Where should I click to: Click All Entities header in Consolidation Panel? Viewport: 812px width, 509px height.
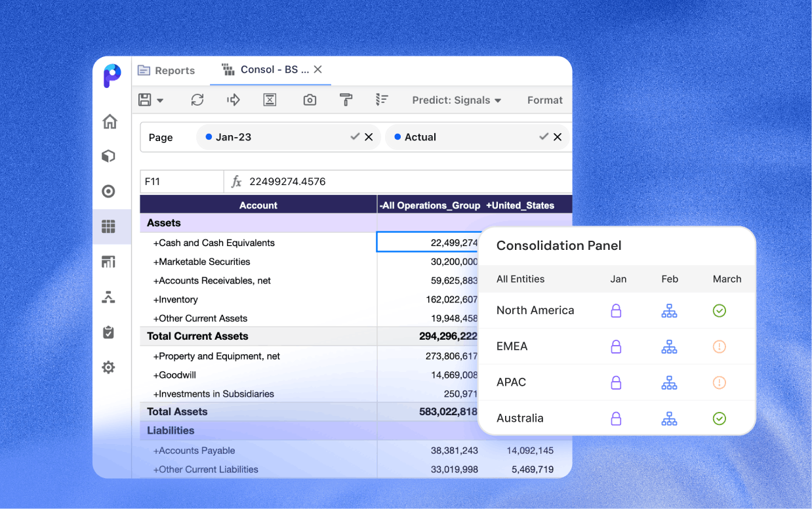tap(521, 279)
